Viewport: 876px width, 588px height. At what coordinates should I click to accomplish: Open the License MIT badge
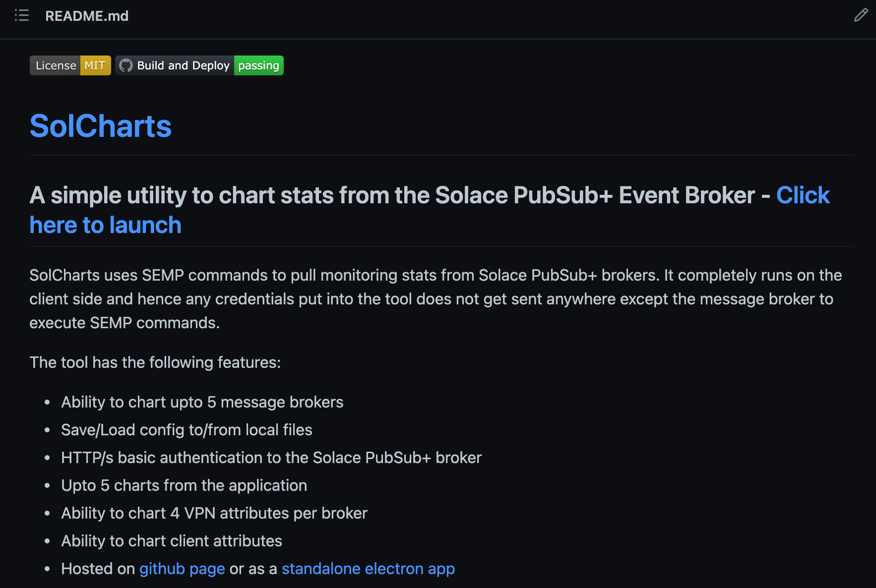pyautogui.click(x=70, y=65)
